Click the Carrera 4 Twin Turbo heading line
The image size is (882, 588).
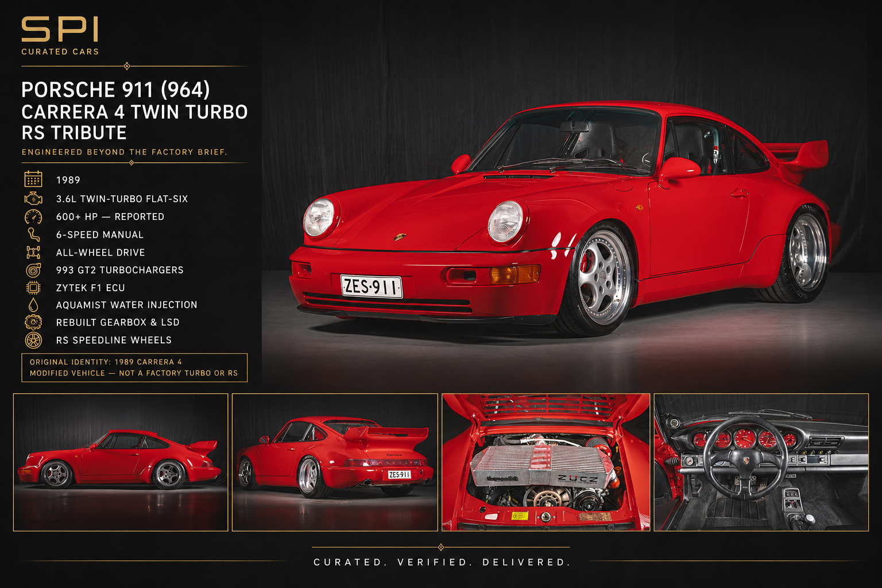[134, 112]
